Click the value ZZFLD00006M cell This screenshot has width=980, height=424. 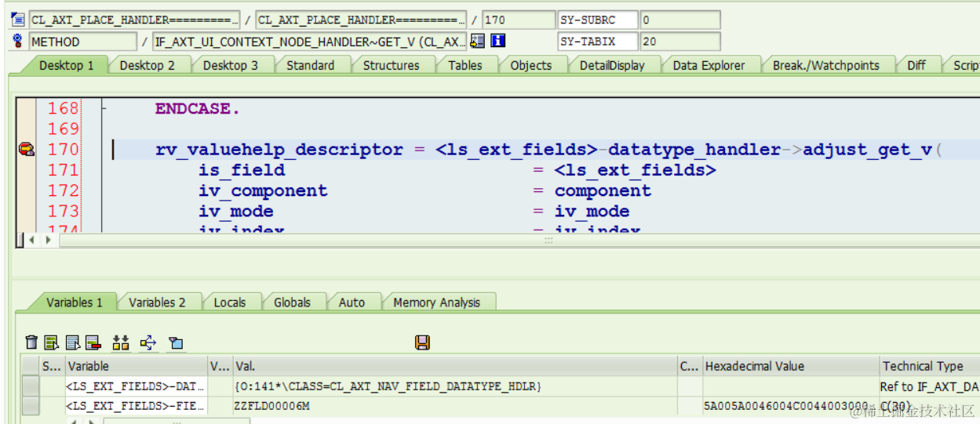tap(454, 406)
